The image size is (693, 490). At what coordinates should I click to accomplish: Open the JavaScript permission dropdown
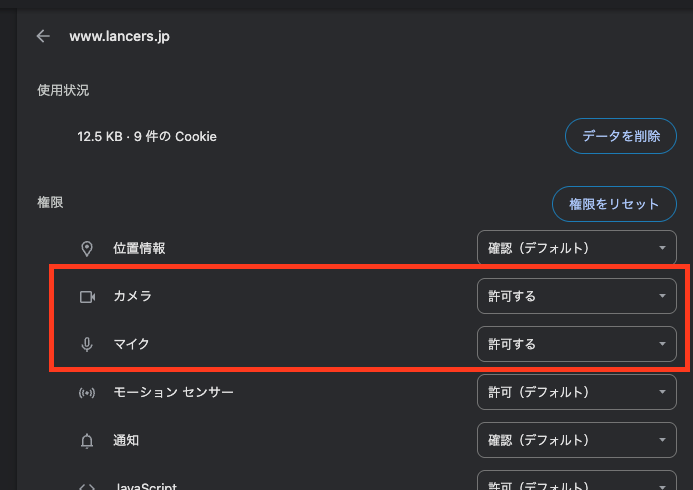[576, 483]
